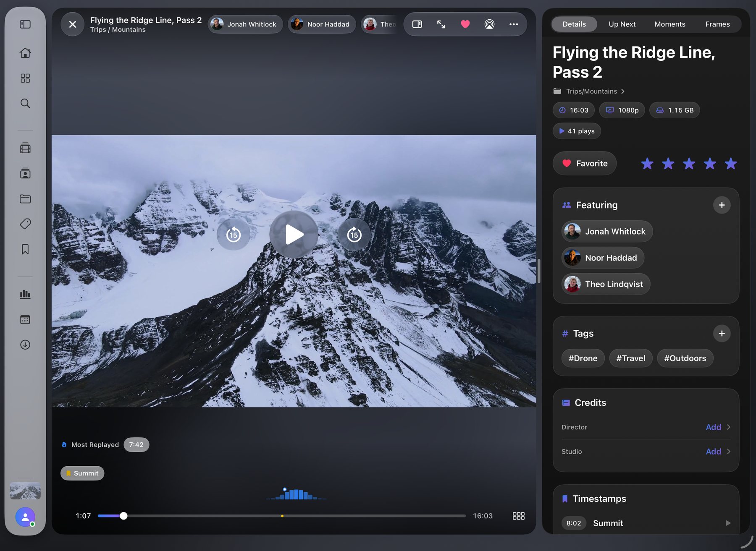This screenshot has width=756, height=551.
Task: Open the user profile avatar
Action: (x=25, y=517)
